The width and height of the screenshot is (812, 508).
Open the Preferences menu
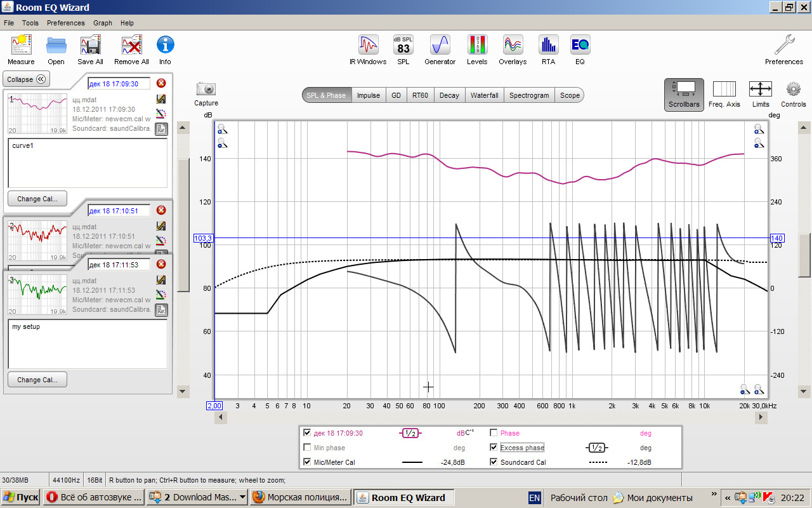pos(65,23)
